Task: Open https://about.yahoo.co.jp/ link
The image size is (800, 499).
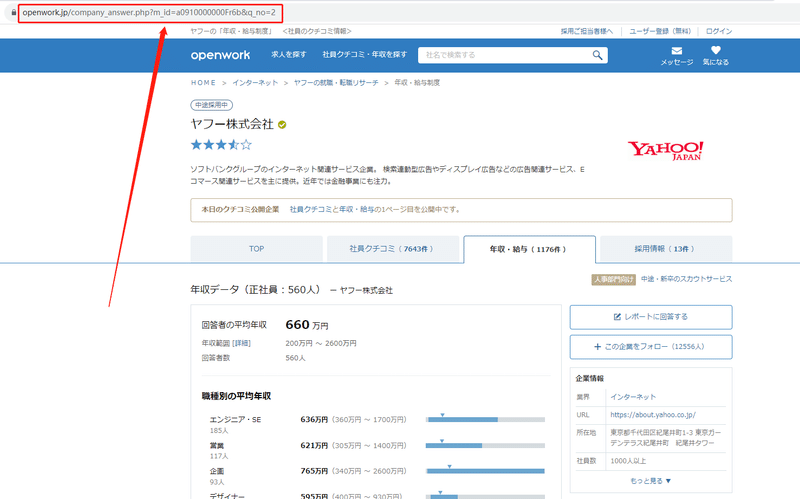Action: coord(653,415)
